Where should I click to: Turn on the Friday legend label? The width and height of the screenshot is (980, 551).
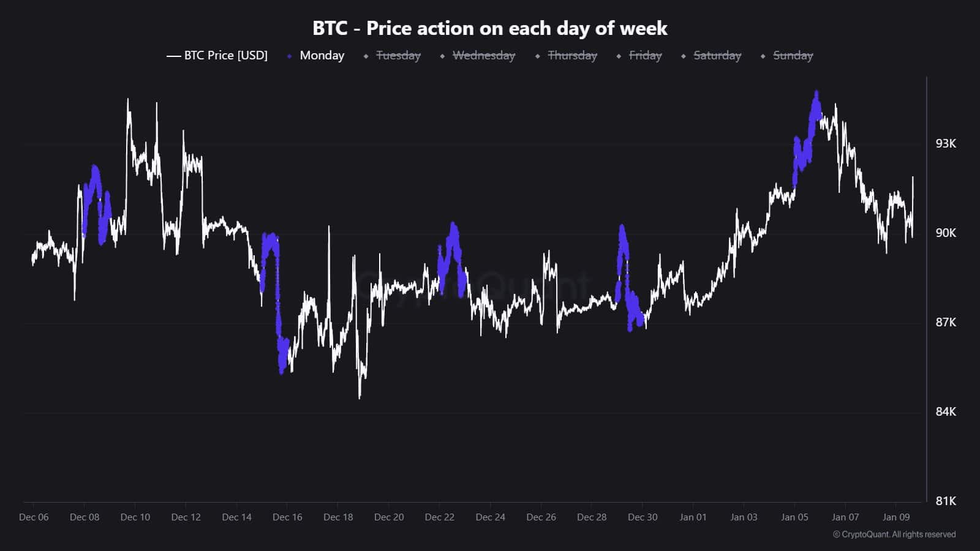[645, 56]
